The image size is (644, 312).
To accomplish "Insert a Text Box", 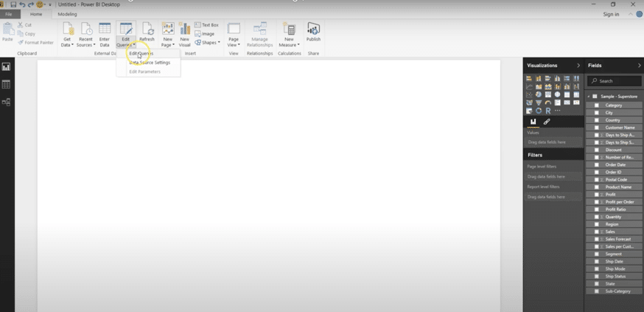I will [206, 25].
